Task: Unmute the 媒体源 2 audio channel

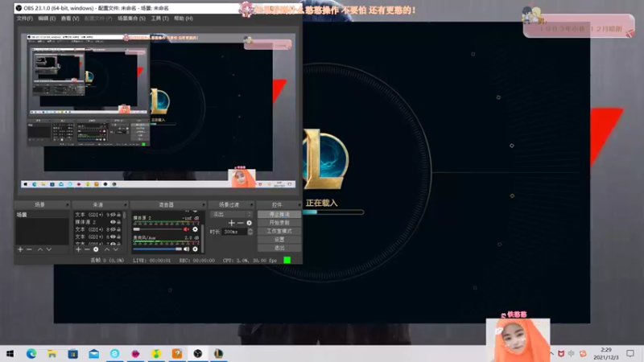Action: pyautogui.click(x=186, y=229)
